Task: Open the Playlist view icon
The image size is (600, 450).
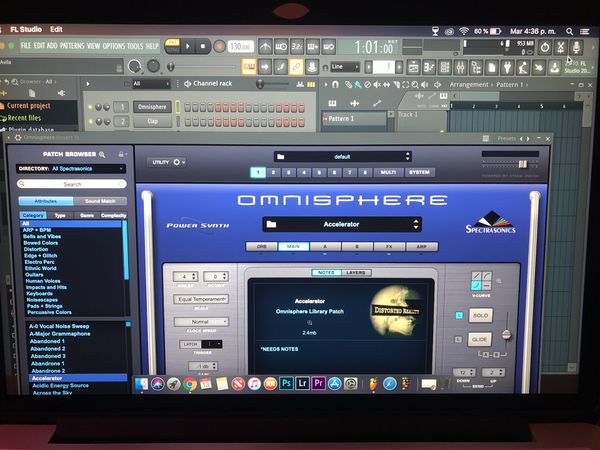Action: click(x=413, y=68)
